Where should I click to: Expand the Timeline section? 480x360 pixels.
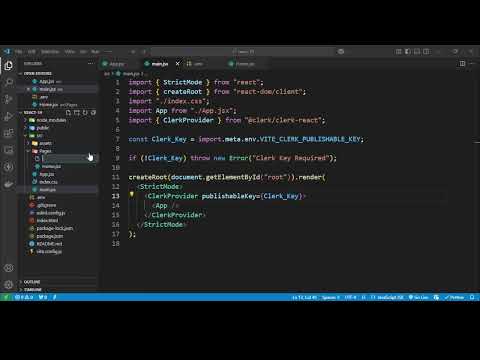(x=32, y=289)
